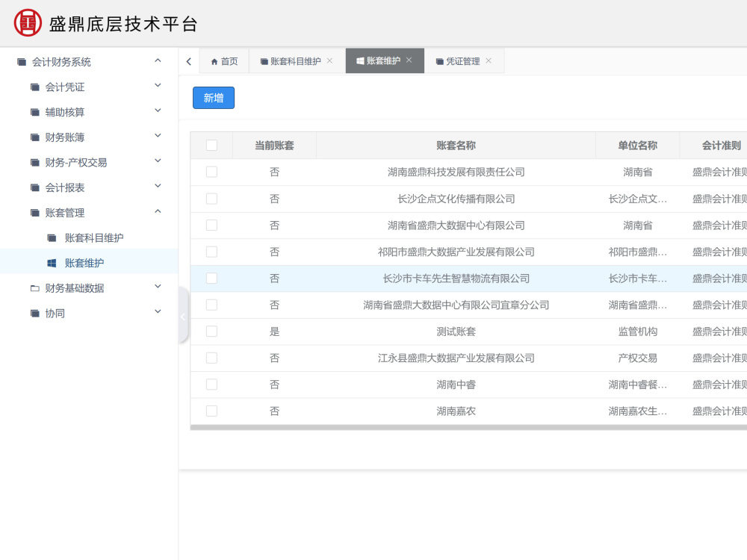Click the icon beside 会计凭证
Screen dimensions: 747x560
pyautogui.click(x=35, y=87)
